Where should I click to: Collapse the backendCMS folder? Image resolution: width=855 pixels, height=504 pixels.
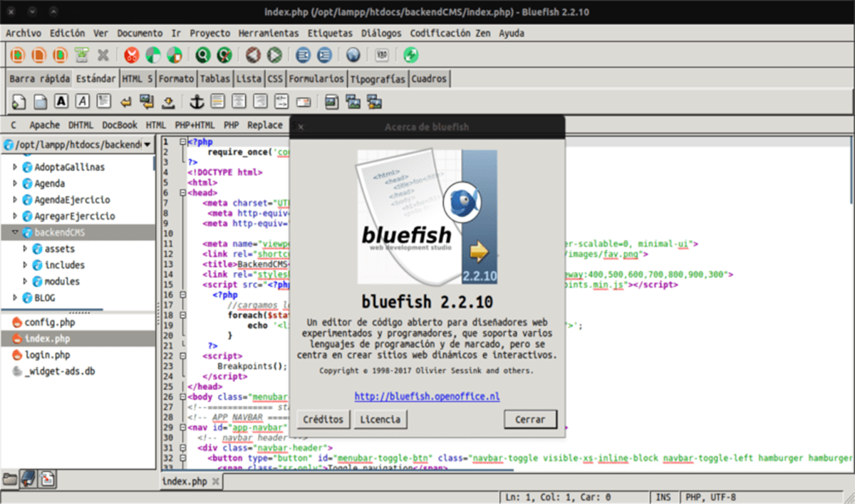pyautogui.click(x=15, y=232)
